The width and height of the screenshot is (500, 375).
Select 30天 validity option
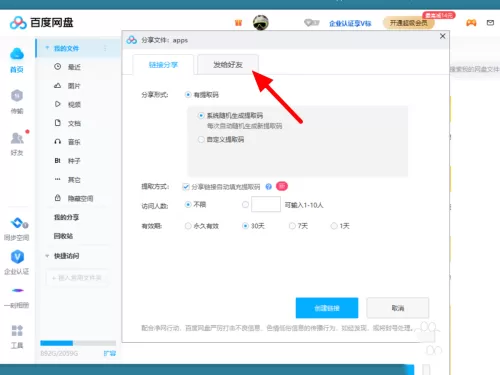245,226
